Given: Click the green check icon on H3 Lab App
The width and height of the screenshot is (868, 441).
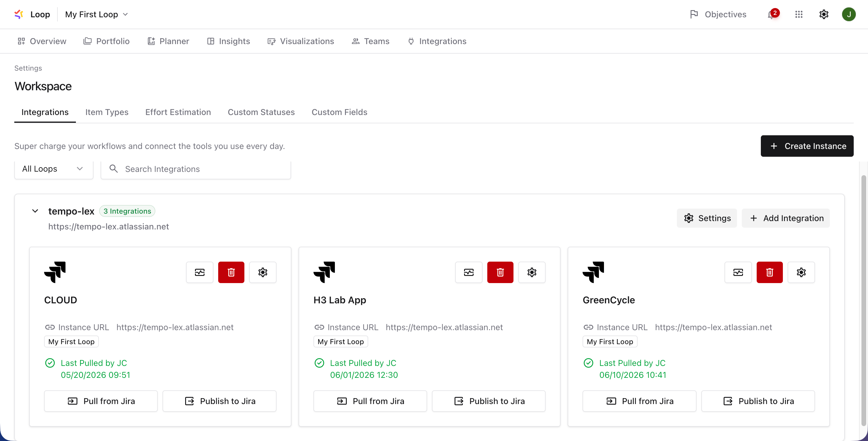Looking at the screenshot, I should tap(319, 363).
